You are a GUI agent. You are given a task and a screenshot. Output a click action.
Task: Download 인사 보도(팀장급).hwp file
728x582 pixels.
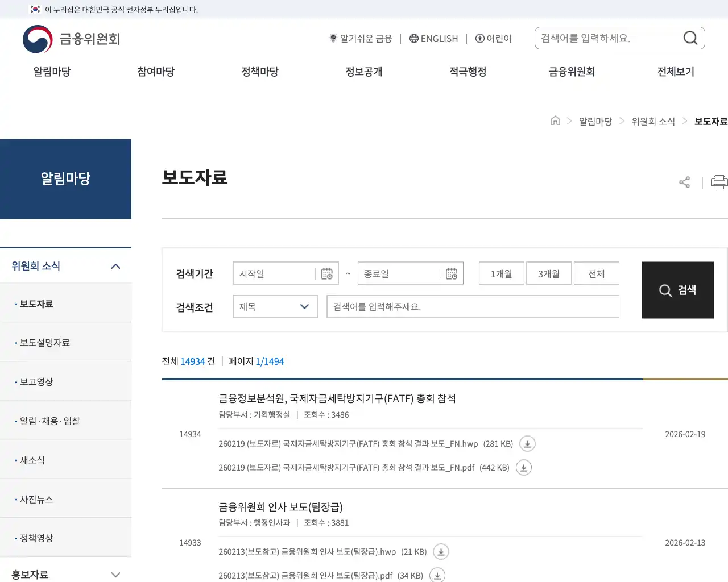441,552
